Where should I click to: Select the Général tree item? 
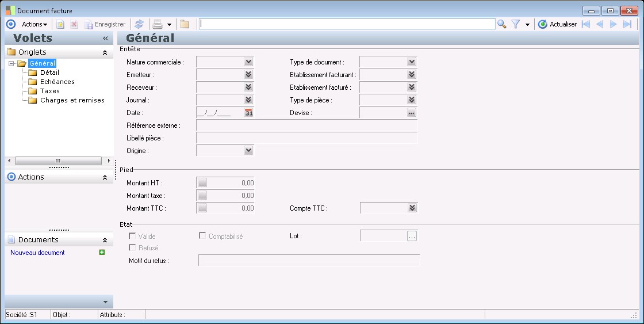point(42,63)
